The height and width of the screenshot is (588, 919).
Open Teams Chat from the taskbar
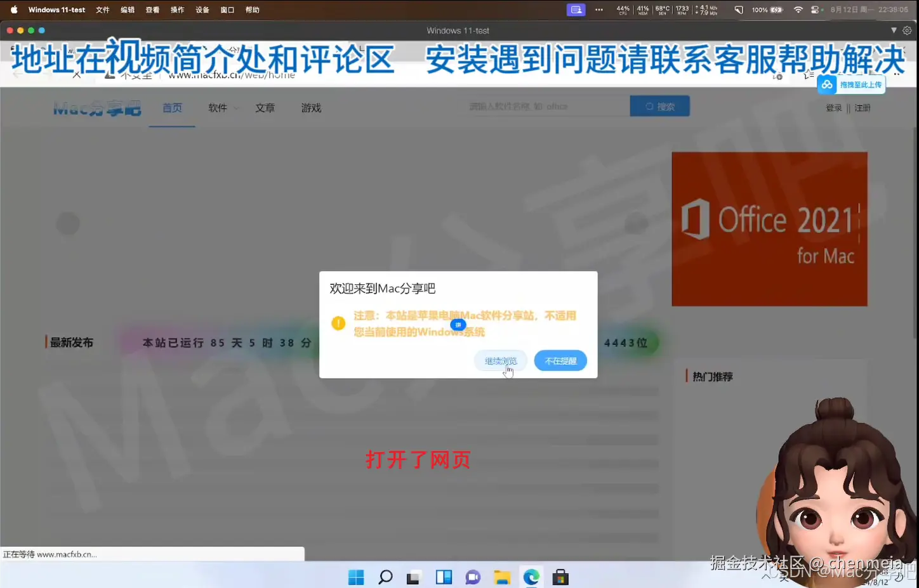point(473,577)
